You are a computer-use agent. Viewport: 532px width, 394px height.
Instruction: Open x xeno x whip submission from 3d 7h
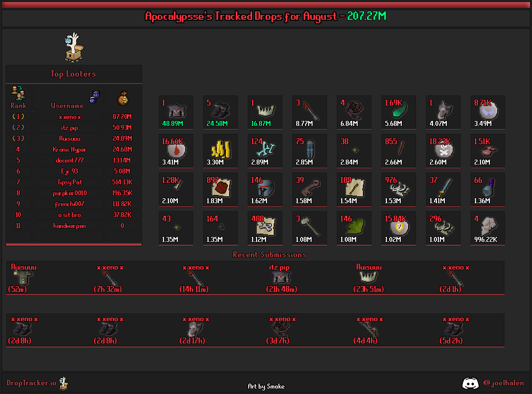pyautogui.click(x=281, y=330)
